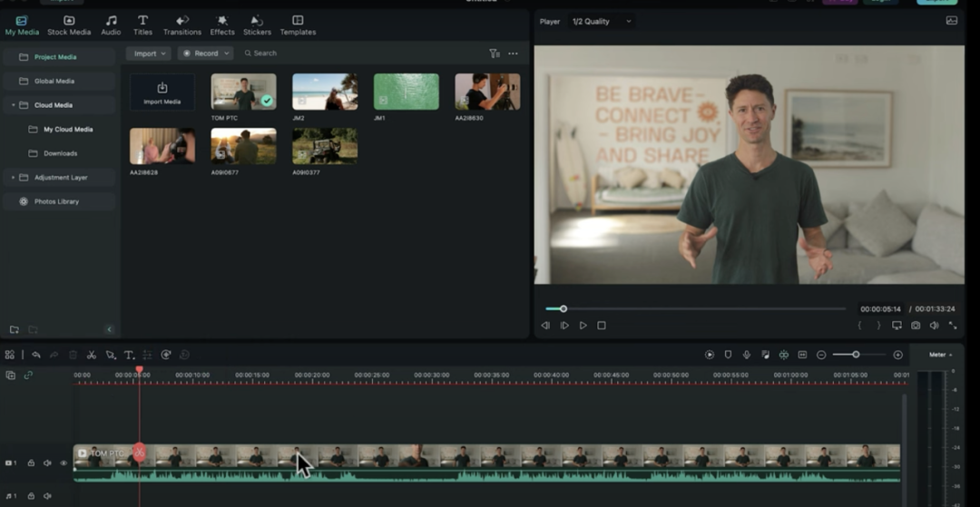Click the timeline zoom slider handle
Viewport: 980px width, 507px height.
(x=856, y=355)
